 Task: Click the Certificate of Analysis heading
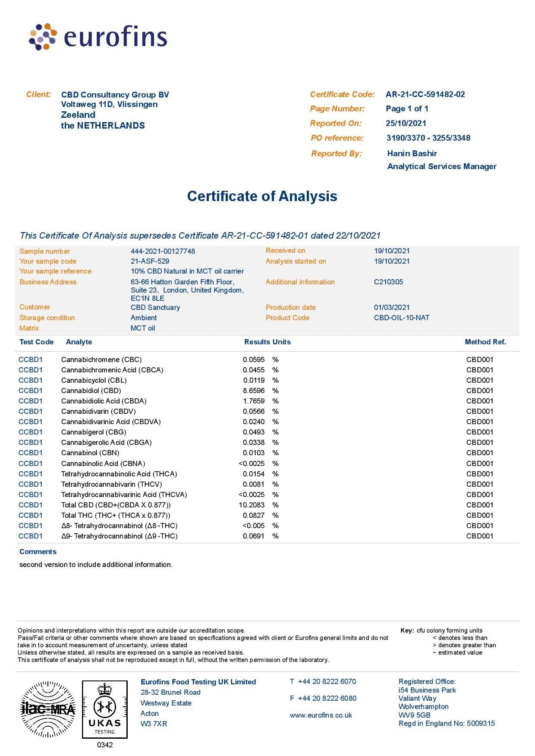[262, 196]
